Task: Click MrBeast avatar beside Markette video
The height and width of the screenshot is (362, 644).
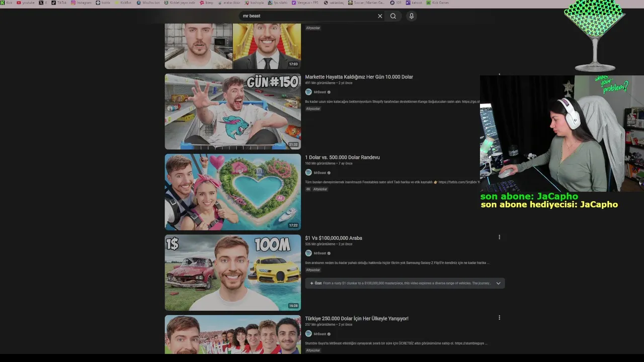Action: tap(308, 92)
